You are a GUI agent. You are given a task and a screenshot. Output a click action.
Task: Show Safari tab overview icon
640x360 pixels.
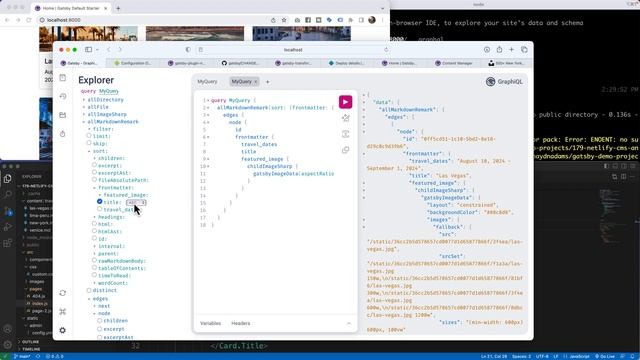pos(524,49)
